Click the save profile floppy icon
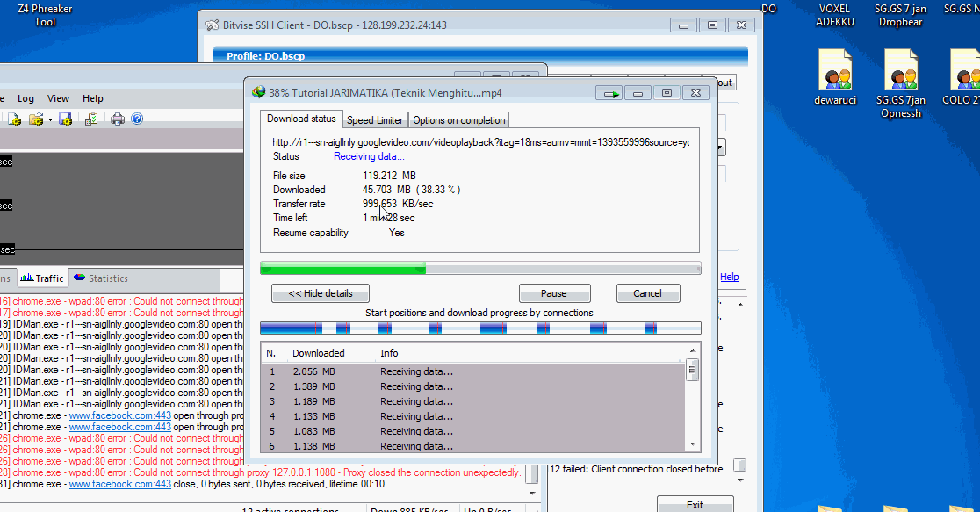Viewport: 980px width, 512px height. (x=65, y=119)
